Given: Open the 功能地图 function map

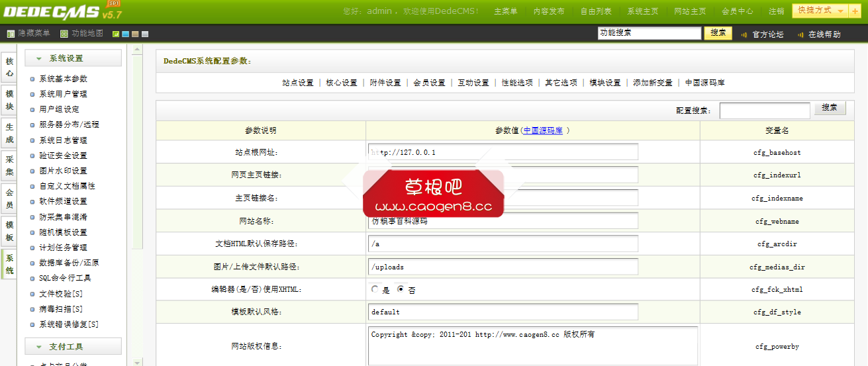Looking at the screenshot, I should click(x=81, y=34).
